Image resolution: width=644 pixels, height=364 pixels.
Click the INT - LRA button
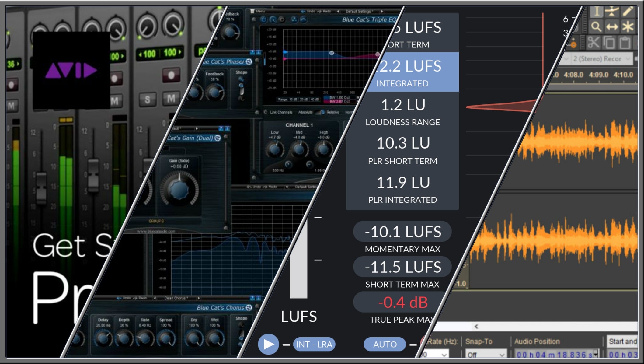coord(314,344)
